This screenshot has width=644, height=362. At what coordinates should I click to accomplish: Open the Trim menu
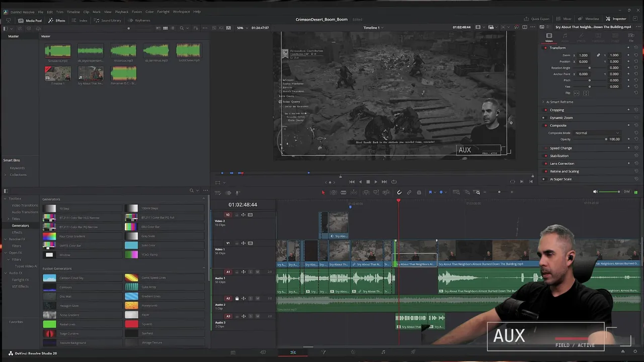coord(60,12)
